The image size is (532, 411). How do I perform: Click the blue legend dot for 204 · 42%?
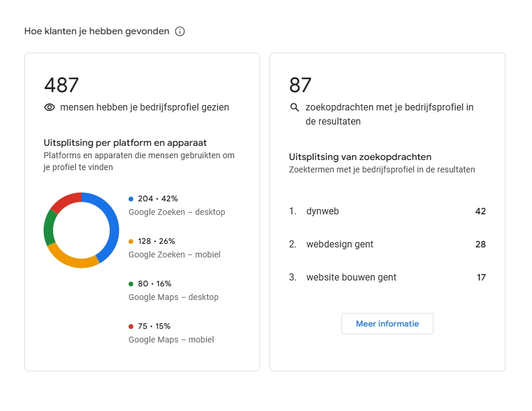(131, 199)
